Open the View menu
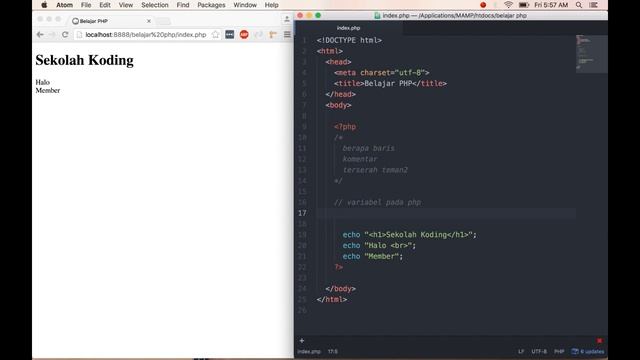Image resolution: width=640 pixels, height=360 pixels. 126,5
